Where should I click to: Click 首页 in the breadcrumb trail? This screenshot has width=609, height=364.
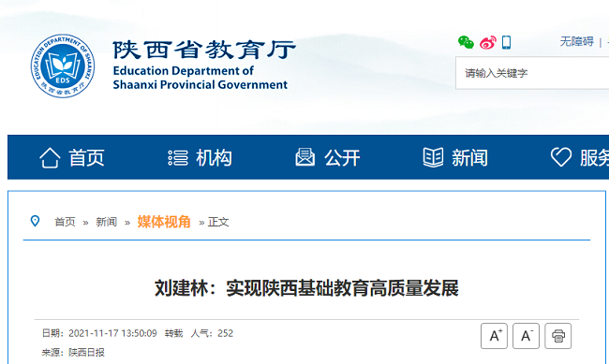tap(65, 222)
